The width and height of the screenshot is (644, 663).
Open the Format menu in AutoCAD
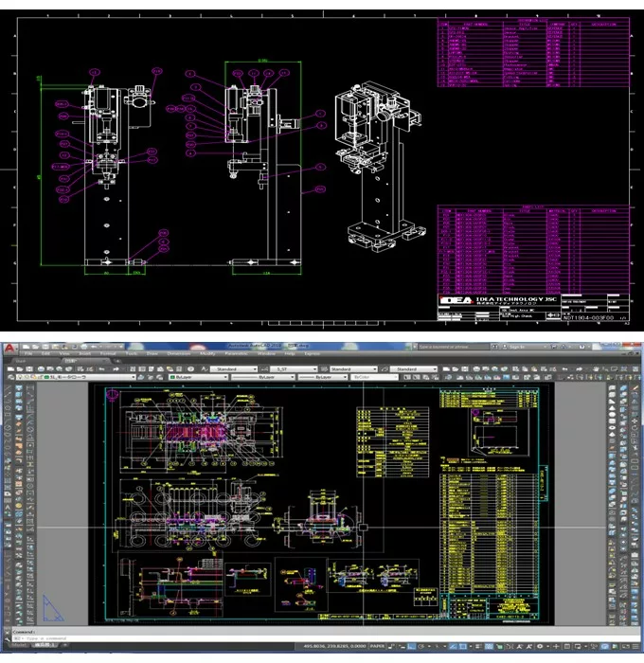[x=108, y=353]
